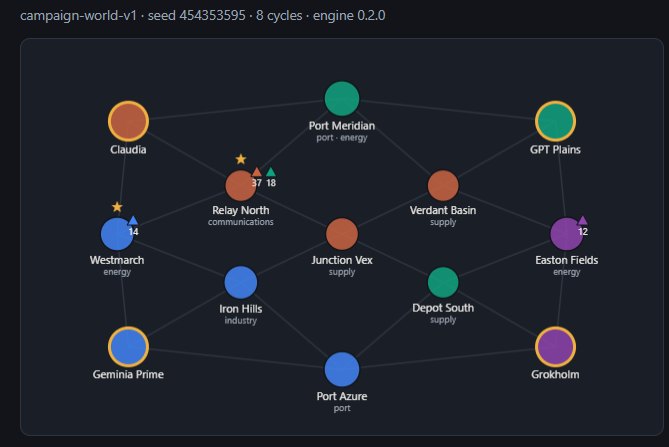The width and height of the screenshot is (669, 447).
Task: Click the Easton Fields node circle
Action: [567, 234]
